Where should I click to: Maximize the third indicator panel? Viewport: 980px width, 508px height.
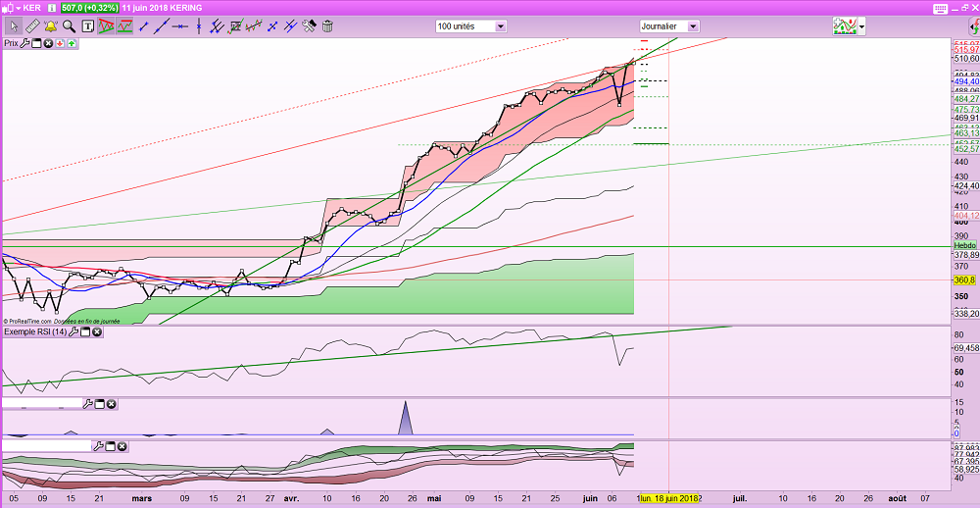pos(99,404)
